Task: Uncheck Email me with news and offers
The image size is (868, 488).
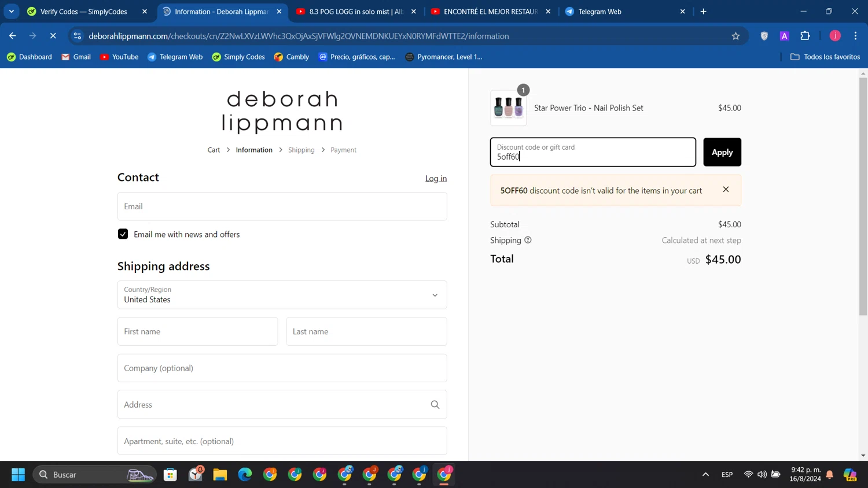Action: pos(123,234)
